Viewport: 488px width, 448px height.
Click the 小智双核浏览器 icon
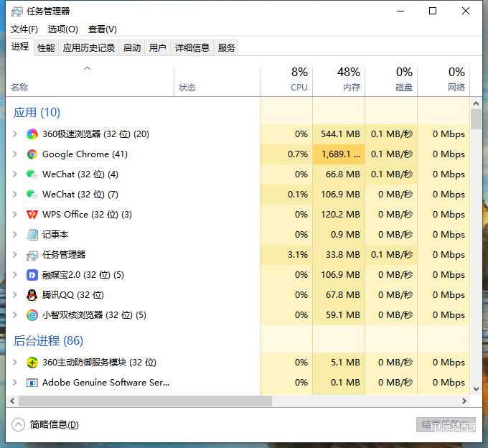(x=32, y=315)
